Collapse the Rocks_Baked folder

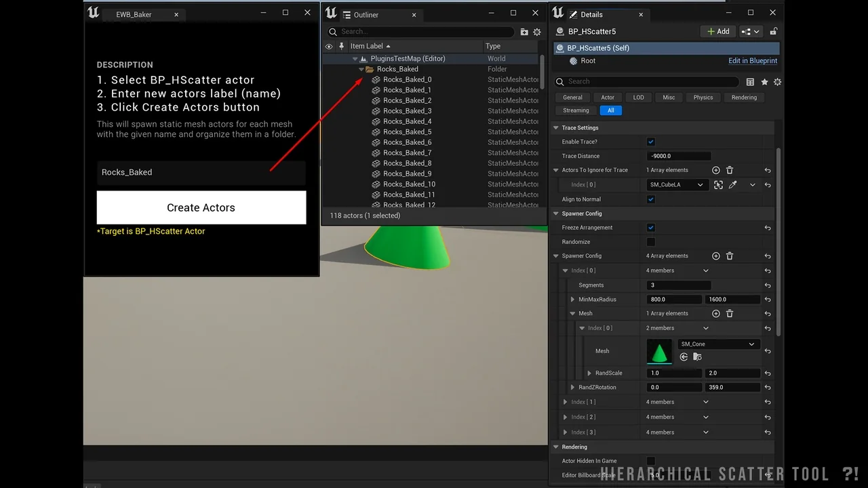tap(361, 68)
